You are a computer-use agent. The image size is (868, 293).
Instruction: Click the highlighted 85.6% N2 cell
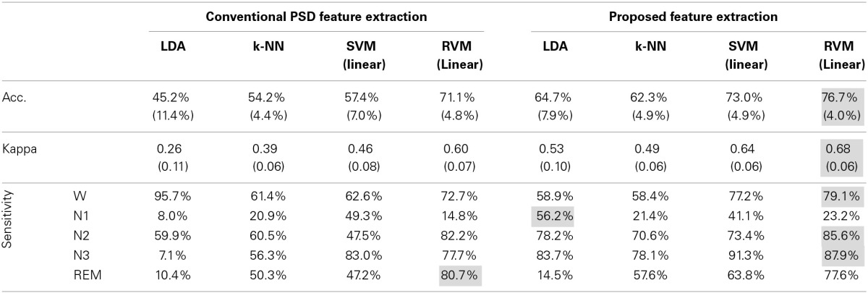point(842,236)
